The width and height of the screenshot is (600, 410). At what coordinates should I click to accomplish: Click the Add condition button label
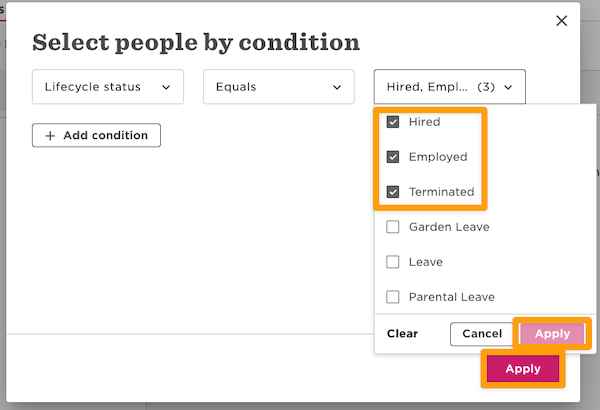tap(105, 135)
